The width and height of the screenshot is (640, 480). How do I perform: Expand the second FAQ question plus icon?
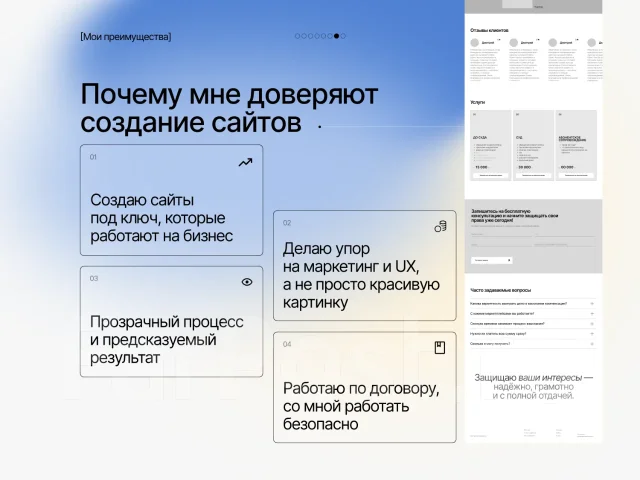tap(592, 314)
